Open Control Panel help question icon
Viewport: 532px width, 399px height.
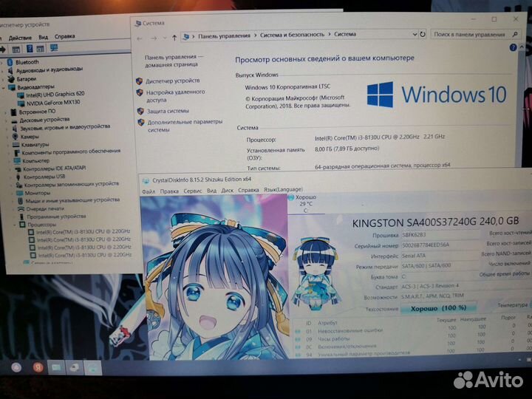coord(513,47)
